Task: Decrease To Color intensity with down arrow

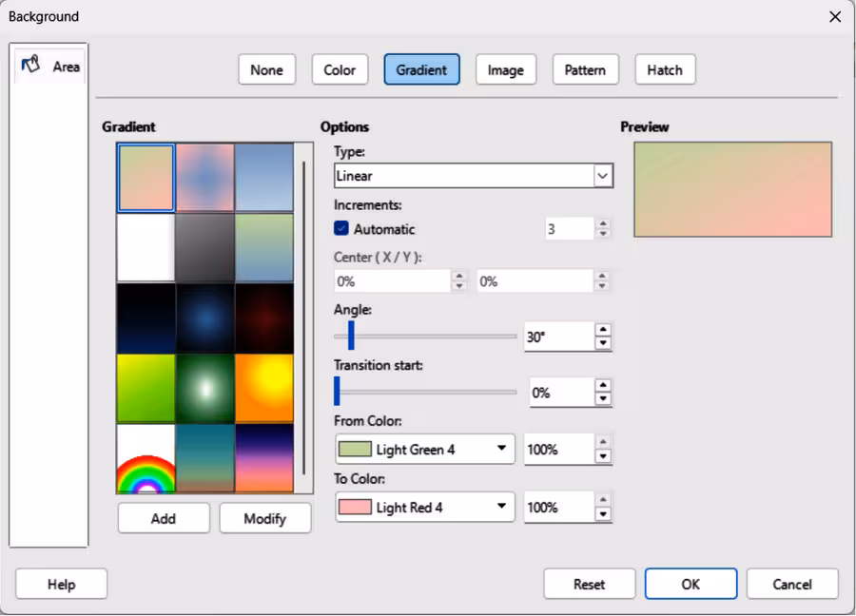Action: tap(603, 514)
